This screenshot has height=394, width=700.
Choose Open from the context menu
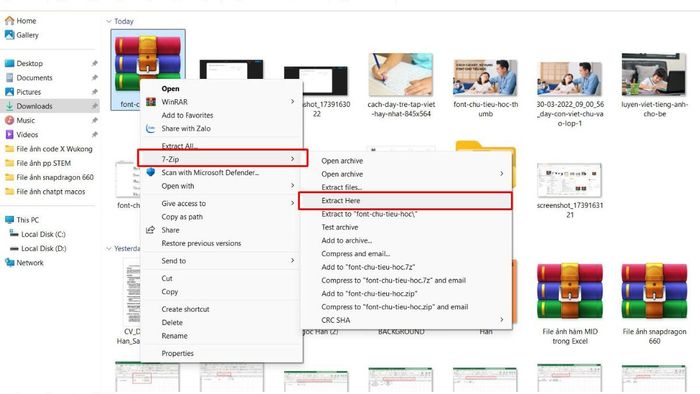pos(170,89)
